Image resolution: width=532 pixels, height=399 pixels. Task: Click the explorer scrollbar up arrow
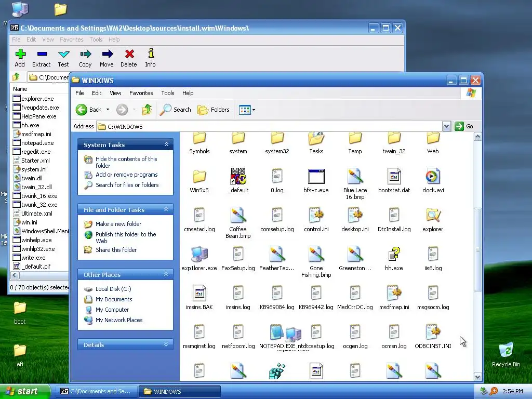click(478, 137)
